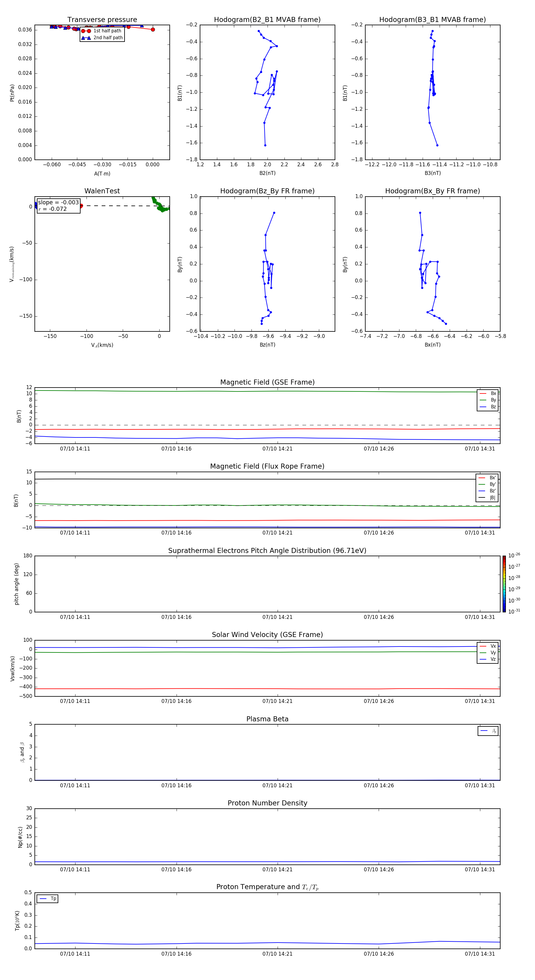Click the Vz legend entry in velocity plot
Image resolution: width=535 pixels, height=980 pixels.
click(x=488, y=659)
